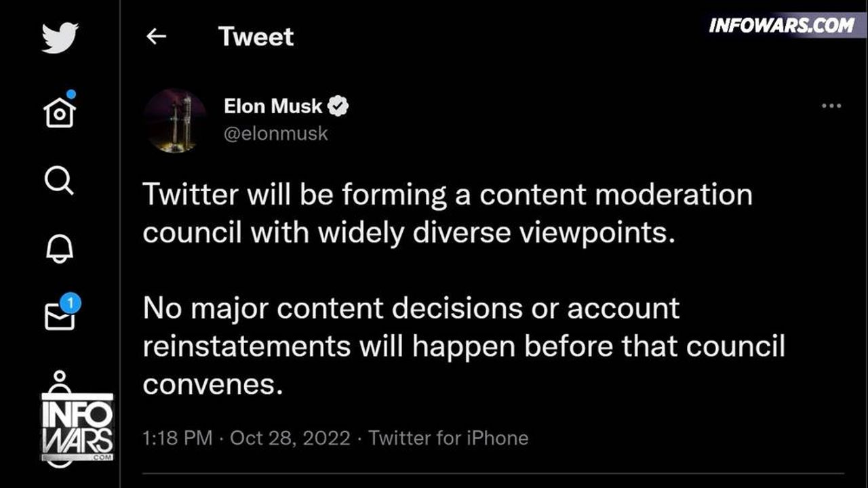Click the account reinstatements paragraph
Viewport: 868px width, 488px height.
point(463,346)
